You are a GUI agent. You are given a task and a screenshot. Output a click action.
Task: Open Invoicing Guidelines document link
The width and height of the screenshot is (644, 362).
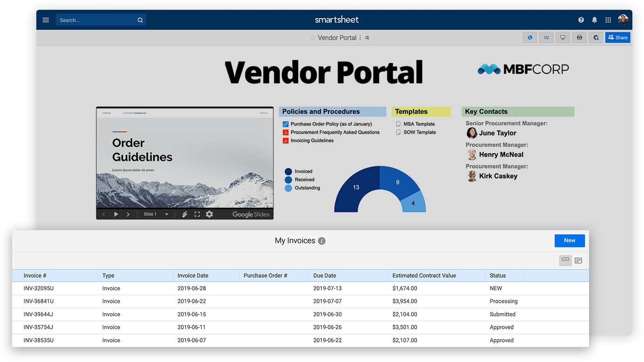click(312, 140)
